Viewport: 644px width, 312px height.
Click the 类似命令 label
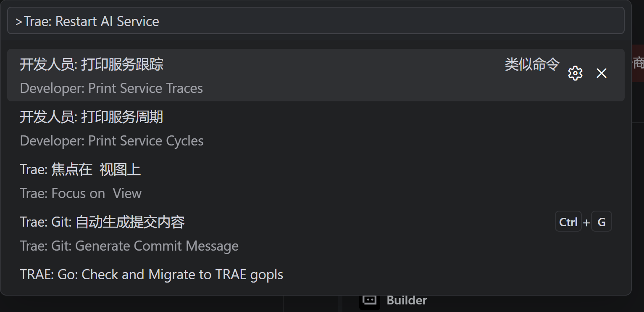click(532, 64)
